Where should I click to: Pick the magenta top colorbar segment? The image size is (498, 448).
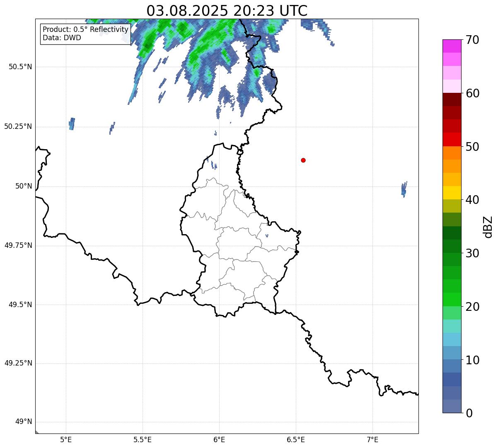(452, 46)
